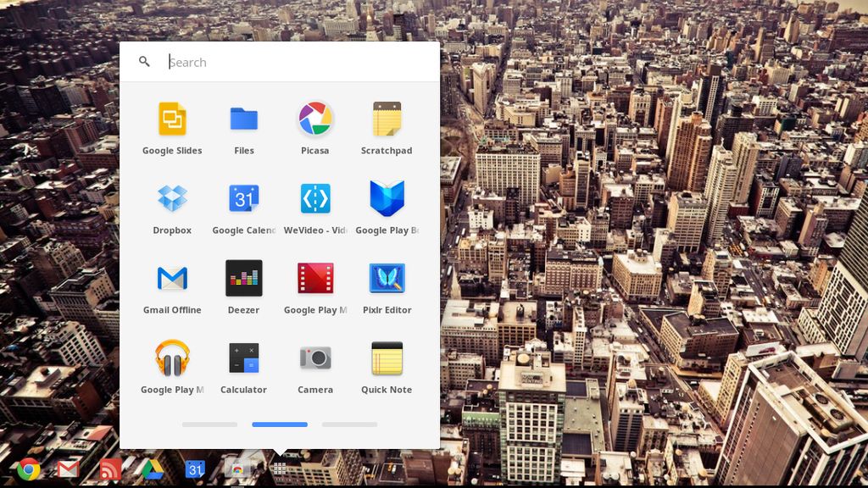Screen dimensions: 868x488
Task: Start the Pixlr Editor app
Action: 387,279
